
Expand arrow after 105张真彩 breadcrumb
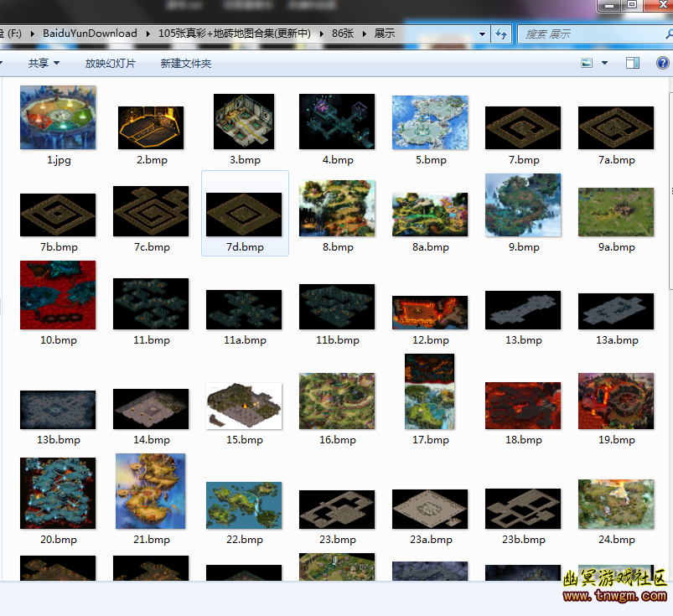[322, 34]
